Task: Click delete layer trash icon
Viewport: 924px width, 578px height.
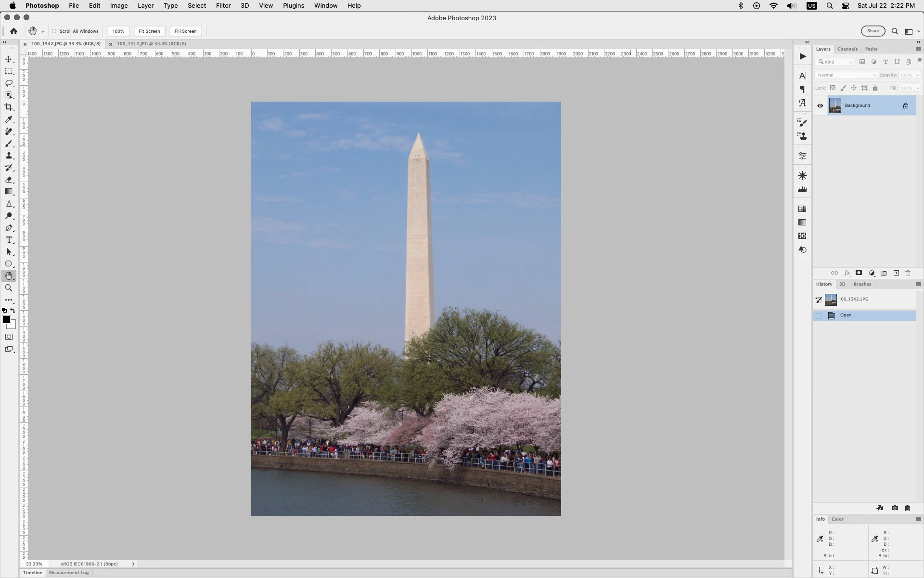Action: tap(908, 273)
